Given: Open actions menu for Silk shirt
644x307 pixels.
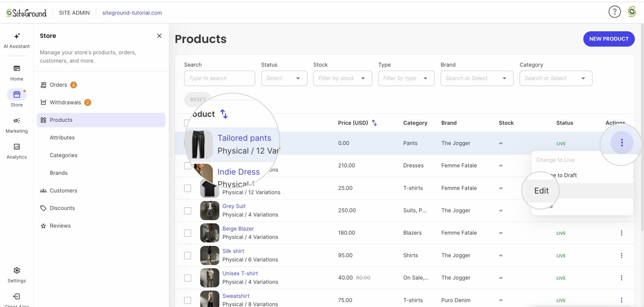Looking at the screenshot, I should pyautogui.click(x=621, y=255).
